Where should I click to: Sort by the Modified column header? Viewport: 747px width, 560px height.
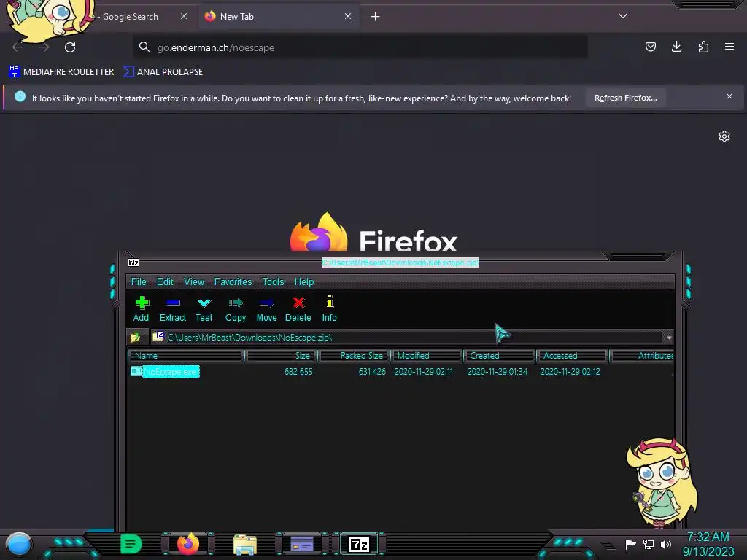427,356
